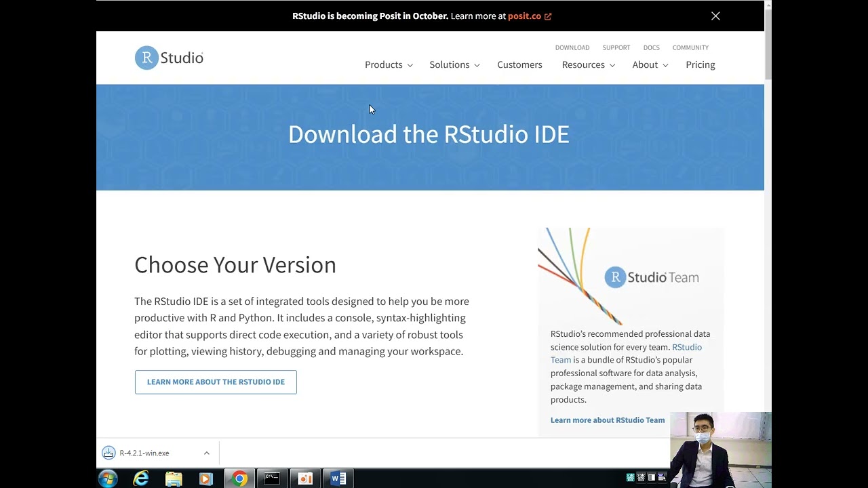
Task: Click the RStudio logo in header
Action: click(169, 58)
